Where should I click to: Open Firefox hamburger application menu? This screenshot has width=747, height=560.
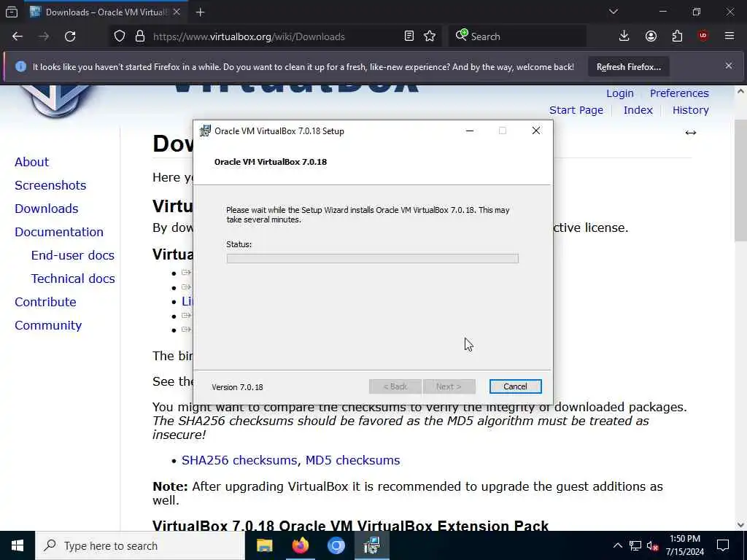click(729, 36)
